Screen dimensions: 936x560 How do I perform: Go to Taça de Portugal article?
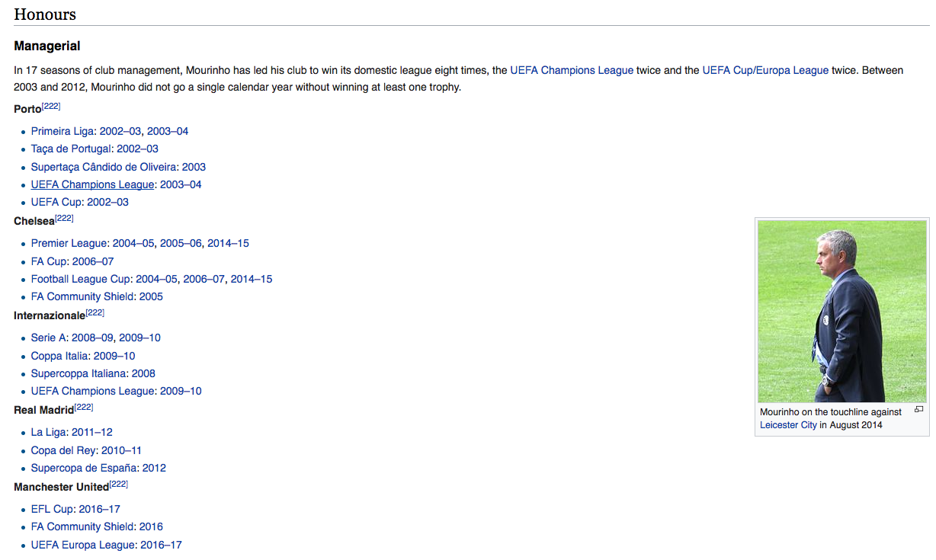tap(72, 149)
